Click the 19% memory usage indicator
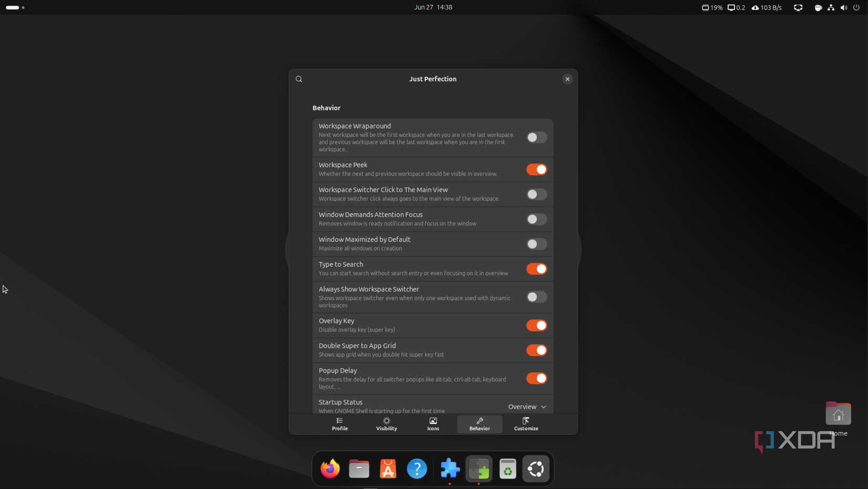 tap(712, 7)
